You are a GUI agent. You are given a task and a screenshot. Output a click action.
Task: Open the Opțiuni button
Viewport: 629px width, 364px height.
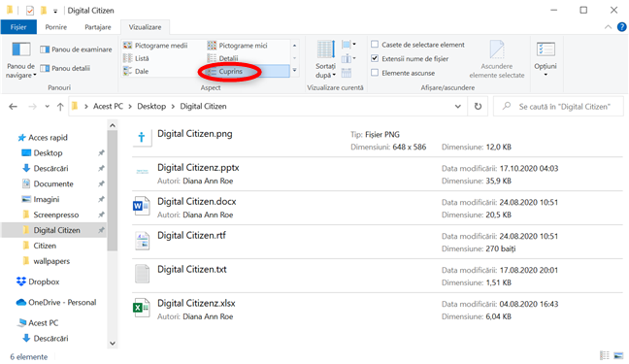(x=546, y=59)
